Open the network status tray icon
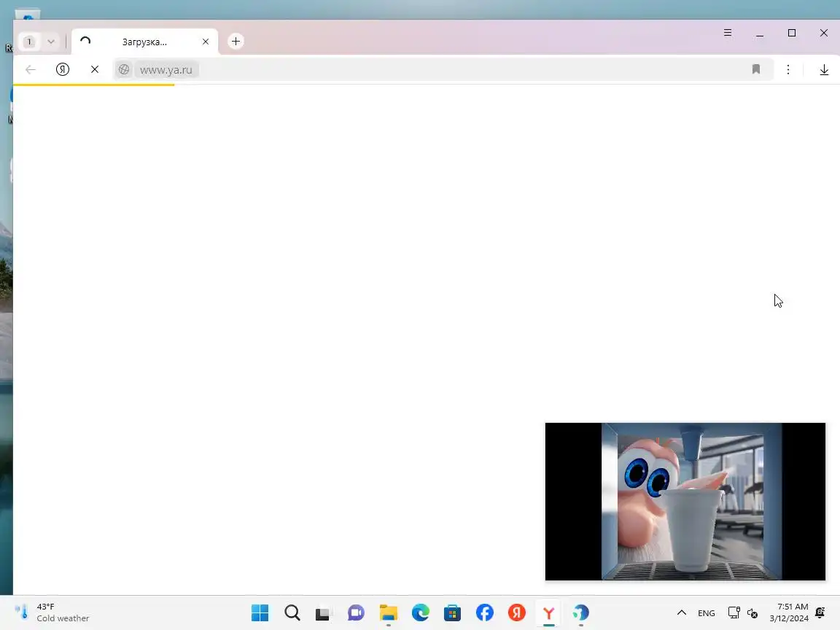This screenshot has width=840, height=630. coord(734,612)
